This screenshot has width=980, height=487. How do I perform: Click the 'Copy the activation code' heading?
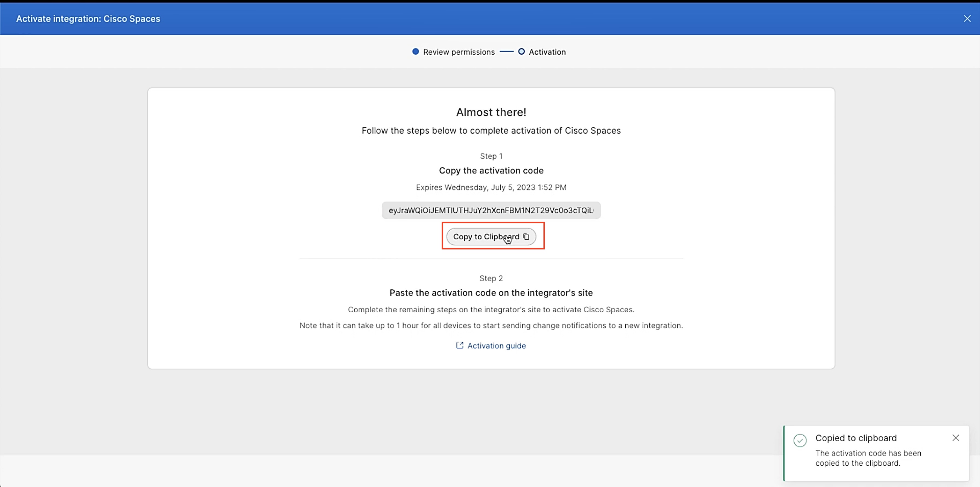491,170
